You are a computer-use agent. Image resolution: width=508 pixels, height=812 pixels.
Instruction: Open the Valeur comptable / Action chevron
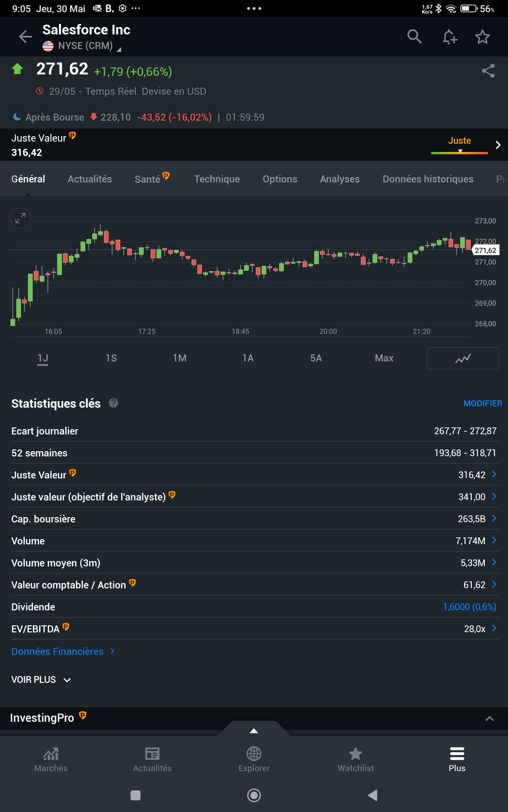click(494, 584)
